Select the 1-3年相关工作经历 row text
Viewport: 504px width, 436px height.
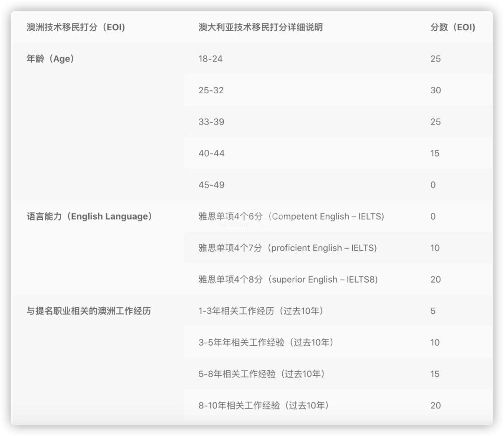click(261, 311)
